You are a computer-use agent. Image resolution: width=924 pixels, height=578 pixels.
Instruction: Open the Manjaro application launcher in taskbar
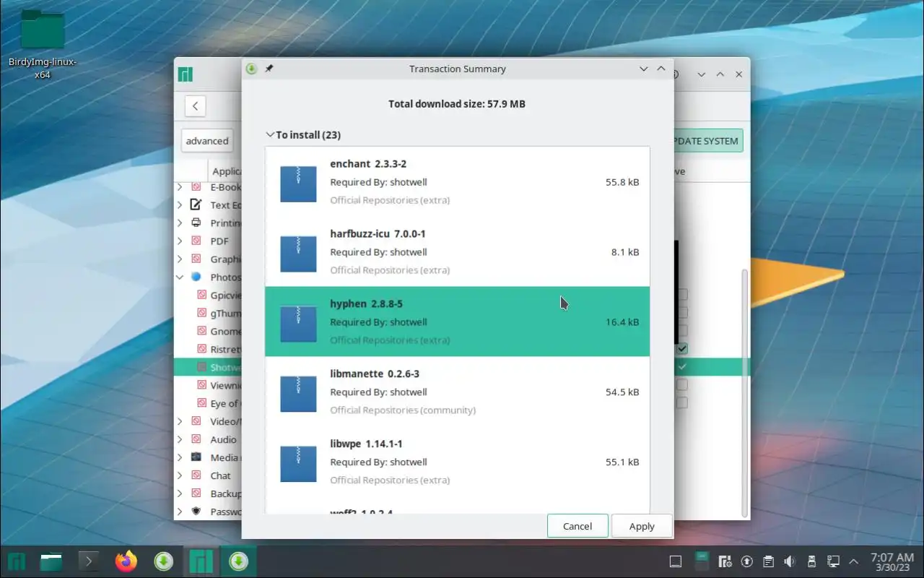tap(17, 561)
